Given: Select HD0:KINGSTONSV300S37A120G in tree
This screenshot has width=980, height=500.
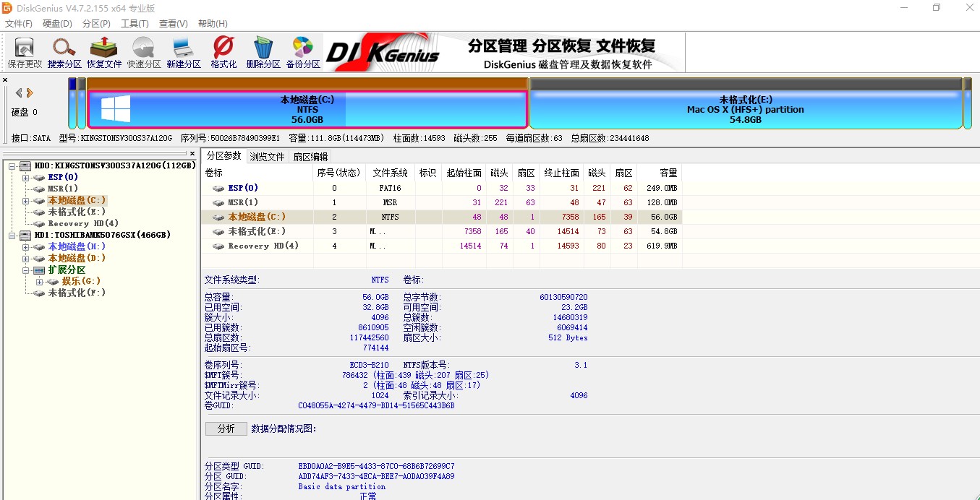Looking at the screenshot, I should (115, 165).
